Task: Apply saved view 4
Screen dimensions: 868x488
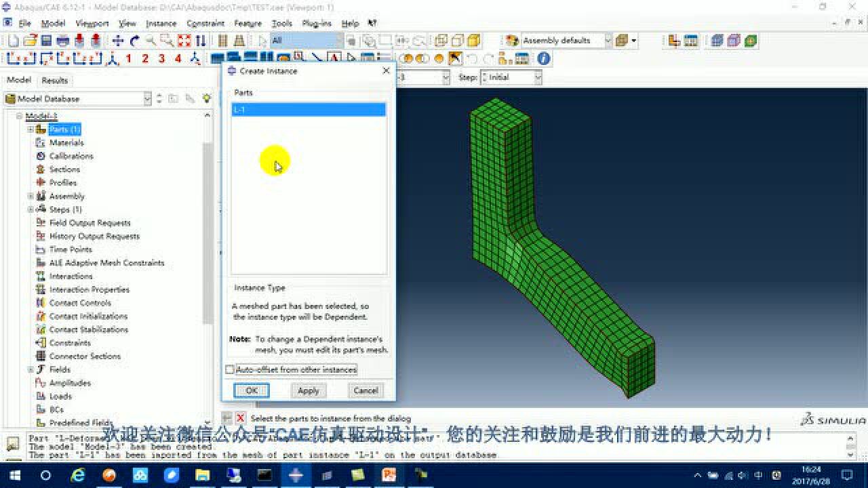Action: pos(178,59)
